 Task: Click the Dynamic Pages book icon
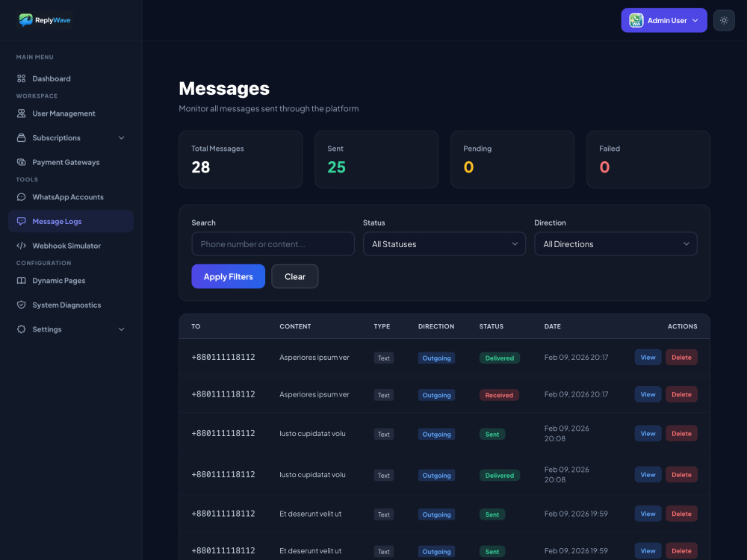point(22,281)
